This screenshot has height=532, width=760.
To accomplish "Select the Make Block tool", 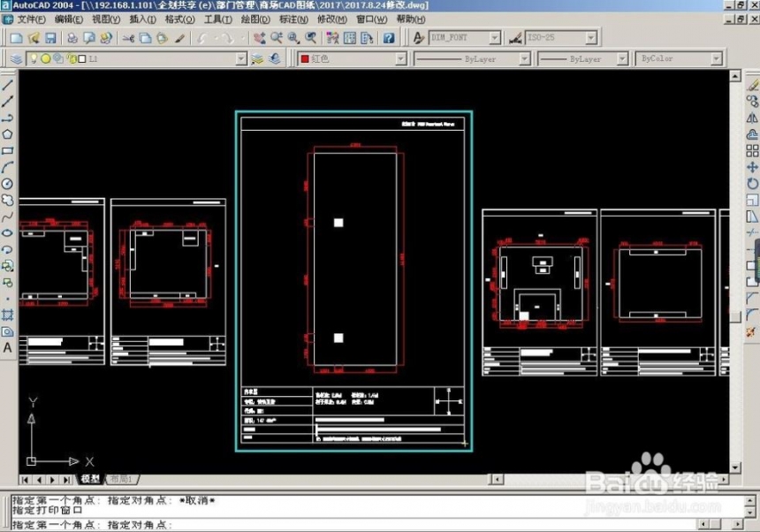I will pyautogui.click(x=8, y=283).
